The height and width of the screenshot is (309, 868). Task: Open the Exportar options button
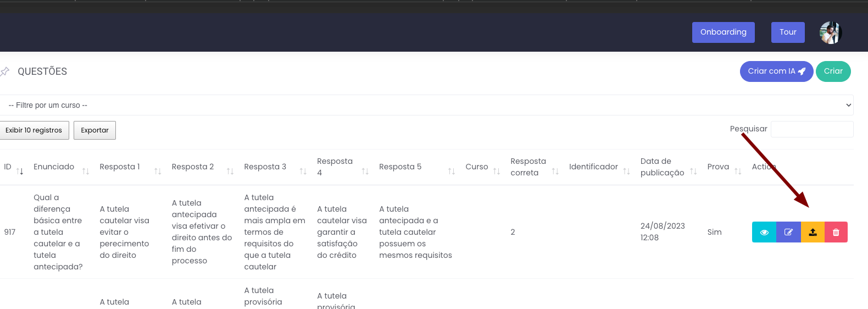click(94, 130)
